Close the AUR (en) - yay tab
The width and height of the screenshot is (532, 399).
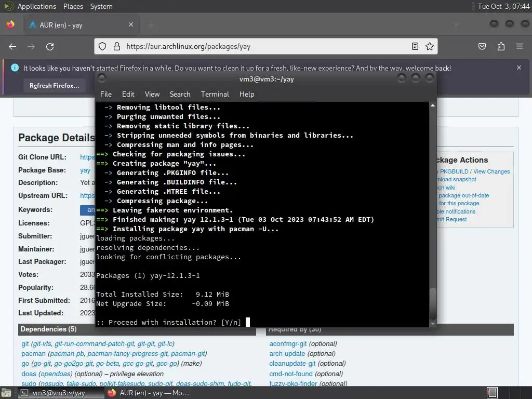131,24
